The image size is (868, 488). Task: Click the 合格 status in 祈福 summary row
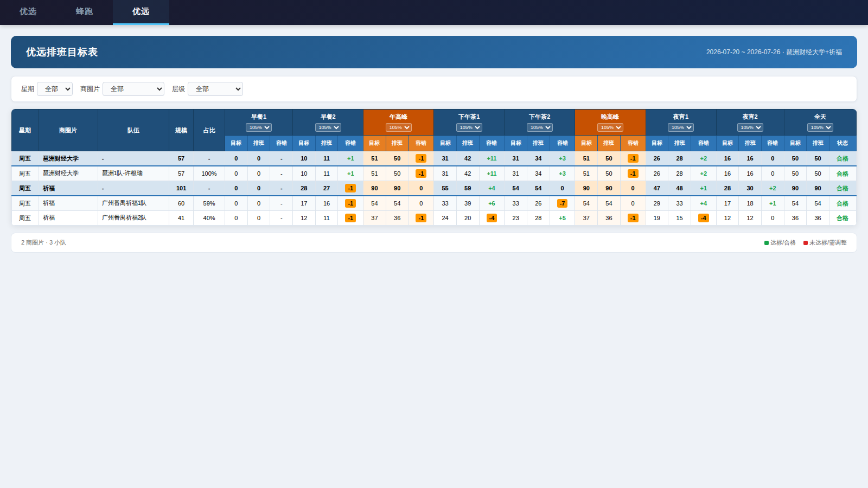point(843,188)
